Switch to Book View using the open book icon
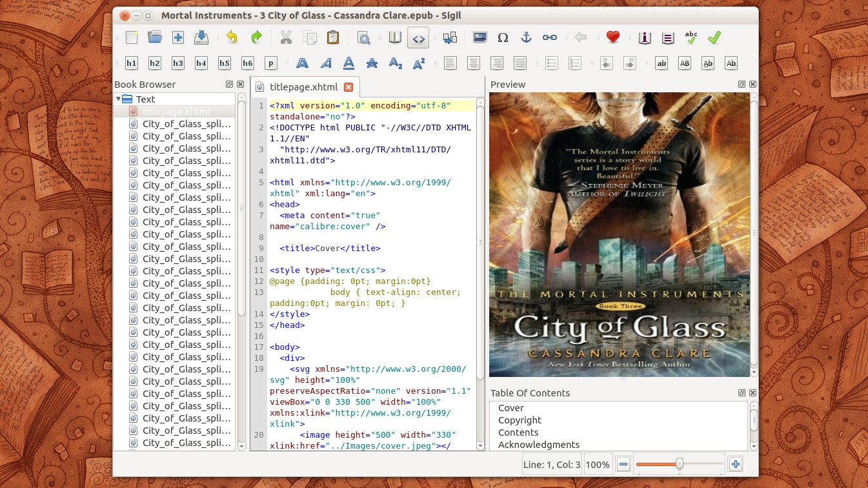The height and width of the screenshot is (488, 868). click(x=395, y=37)
